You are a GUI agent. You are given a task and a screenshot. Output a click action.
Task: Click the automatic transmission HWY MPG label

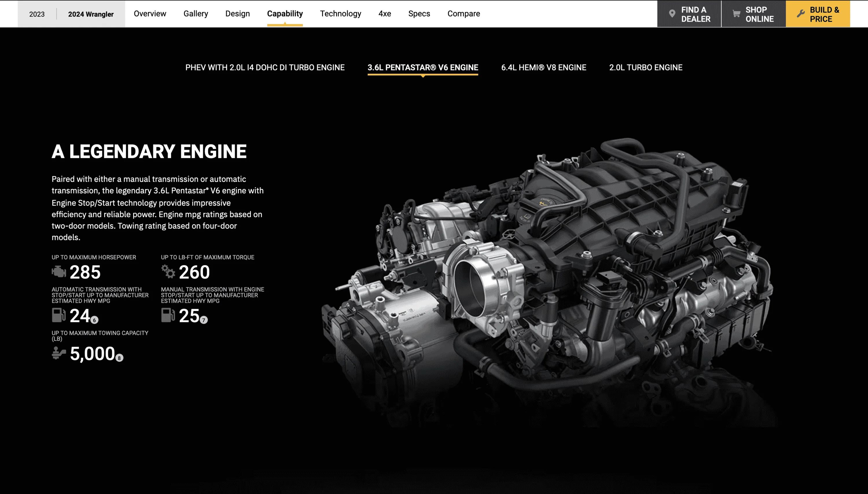pos(100,295)
